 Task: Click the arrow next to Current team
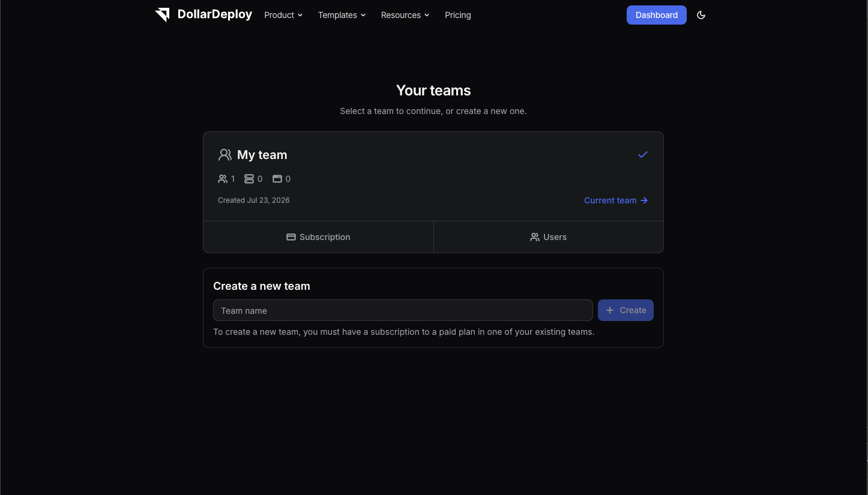[644, 200]
